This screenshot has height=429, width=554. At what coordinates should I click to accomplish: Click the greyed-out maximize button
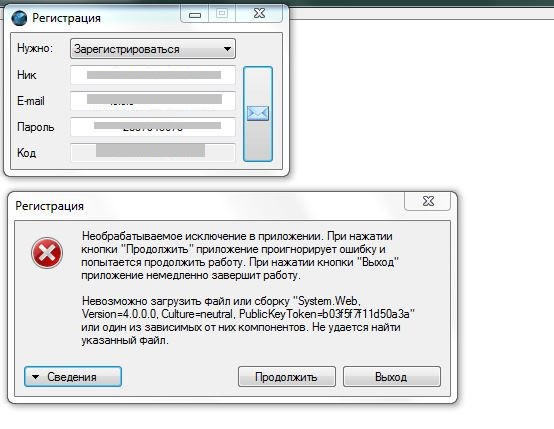pos(222,14)
